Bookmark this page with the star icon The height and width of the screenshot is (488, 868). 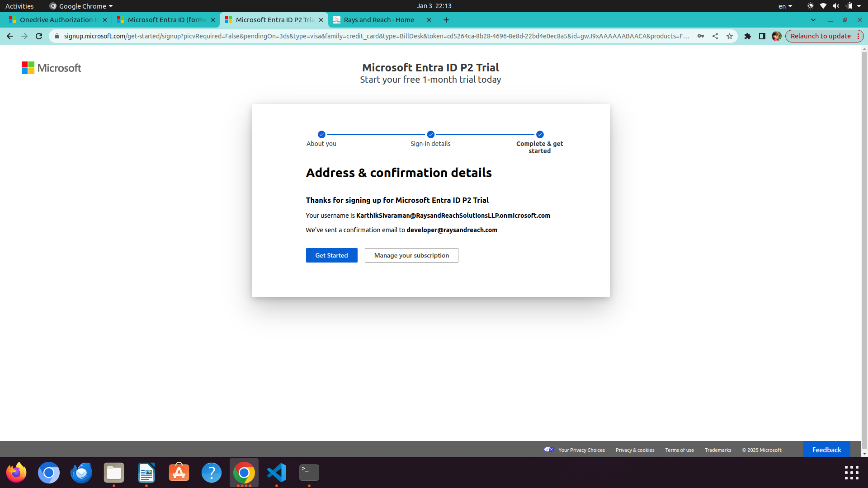pos(730,36)
